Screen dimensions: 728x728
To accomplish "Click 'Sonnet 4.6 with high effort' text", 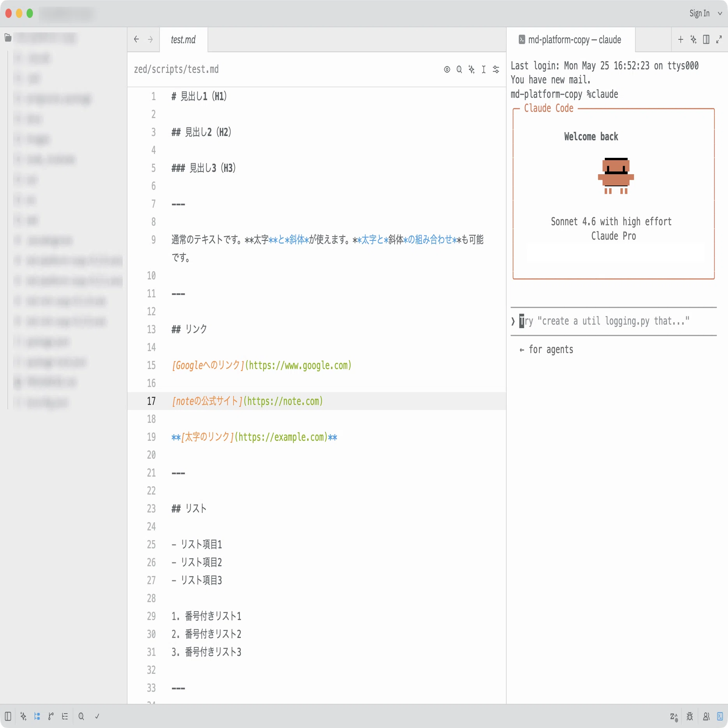I will click(x=611, y=221).
